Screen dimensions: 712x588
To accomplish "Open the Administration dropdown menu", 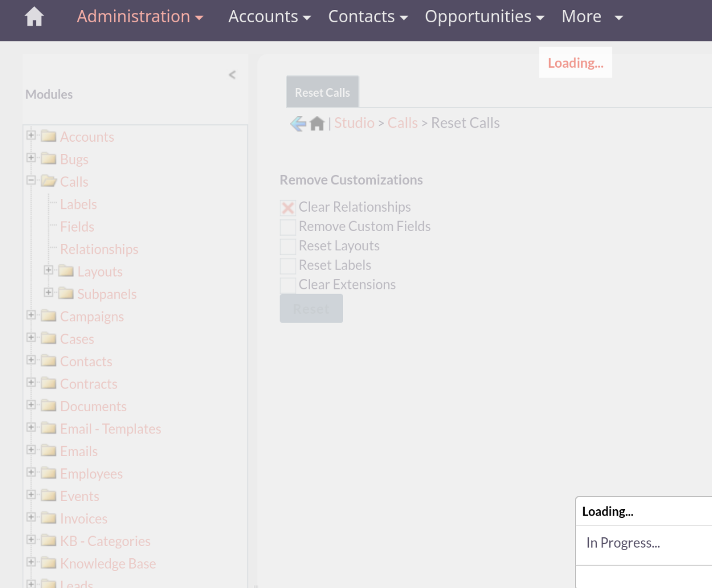I will [140, 17].
